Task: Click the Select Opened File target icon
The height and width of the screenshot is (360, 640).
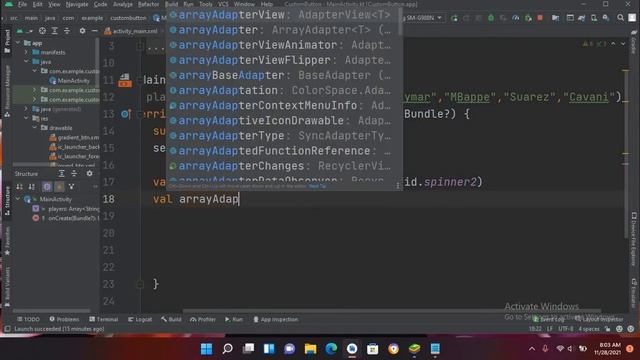Action: [42, 31]
